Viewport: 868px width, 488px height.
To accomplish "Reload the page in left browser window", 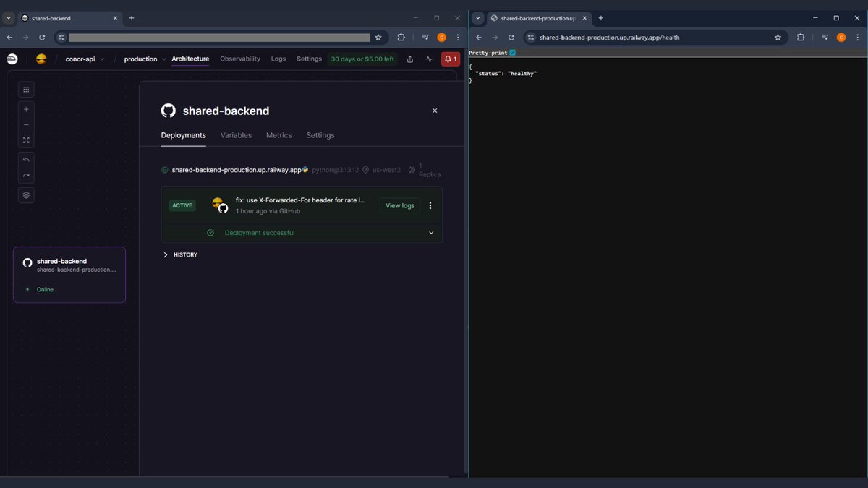I will coord(42,37).
